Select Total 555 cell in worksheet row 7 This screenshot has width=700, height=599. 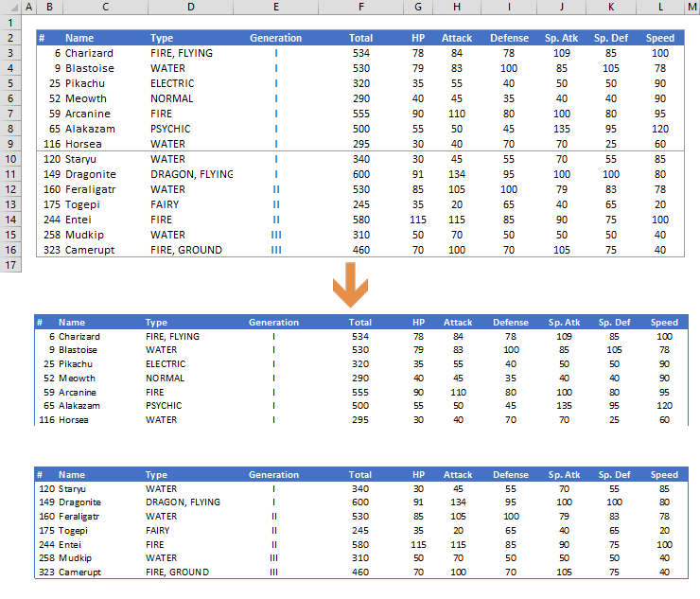[x=360, y=114]
